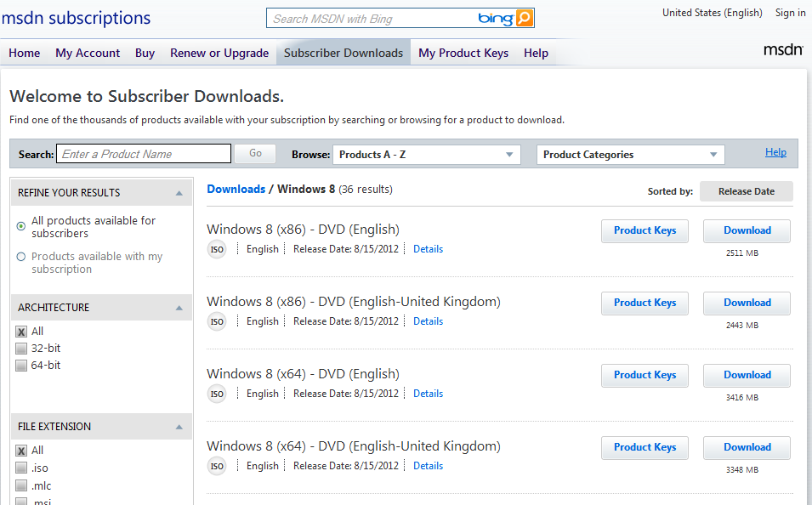Click the msdn logo at top right

tap(783, 49)
